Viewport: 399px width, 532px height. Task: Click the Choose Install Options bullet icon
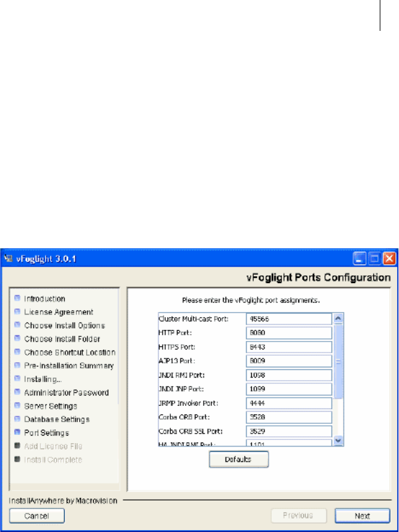pyautogui.click(x=17, y=325)
